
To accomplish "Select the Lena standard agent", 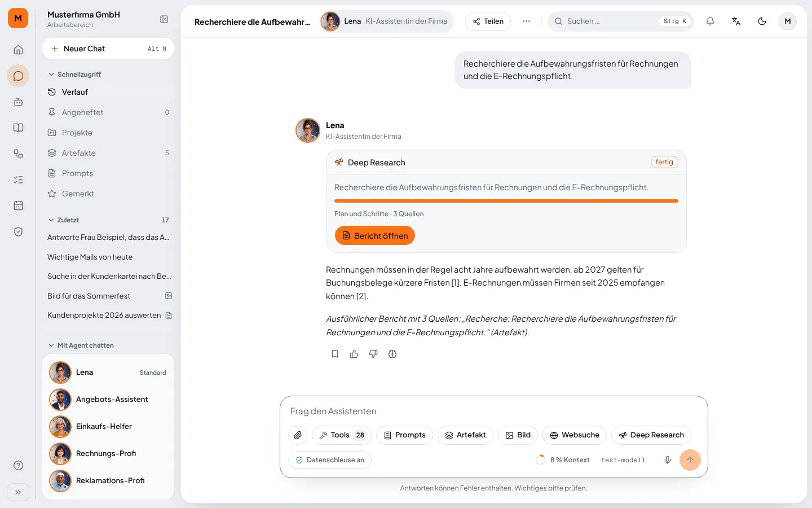I will coord(108,373).
